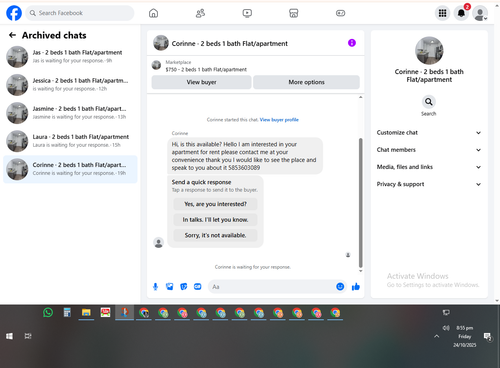The image size is (500, 368).
Task: Click the GIF picker icon
Action: [x=198, y=287]
